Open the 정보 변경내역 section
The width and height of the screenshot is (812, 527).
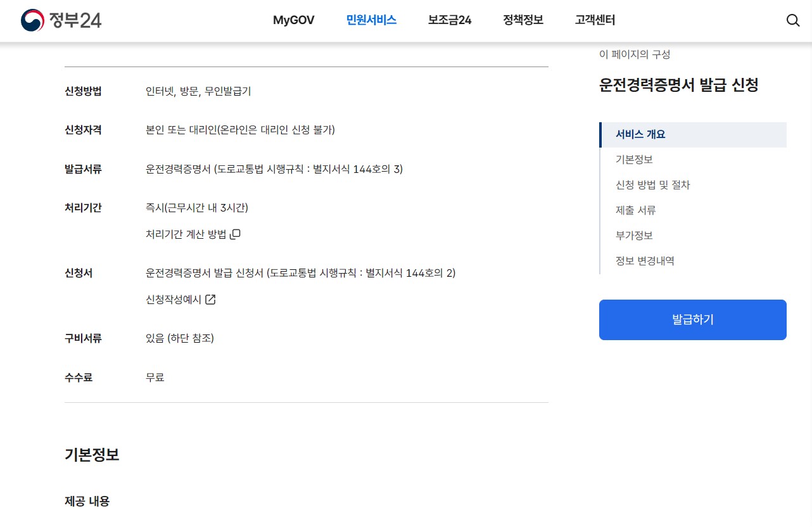(x=644, y=260)
